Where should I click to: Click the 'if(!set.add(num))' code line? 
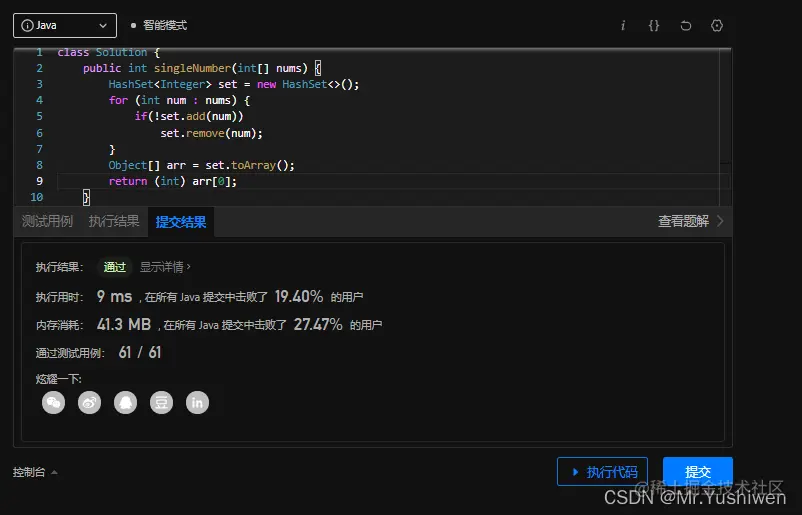(189, 117)
